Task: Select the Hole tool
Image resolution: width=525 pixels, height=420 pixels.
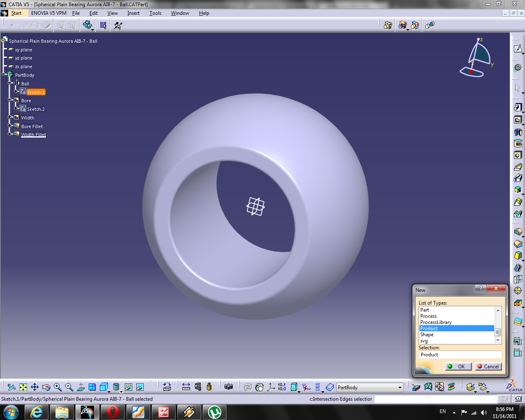Action: point(518,155)
